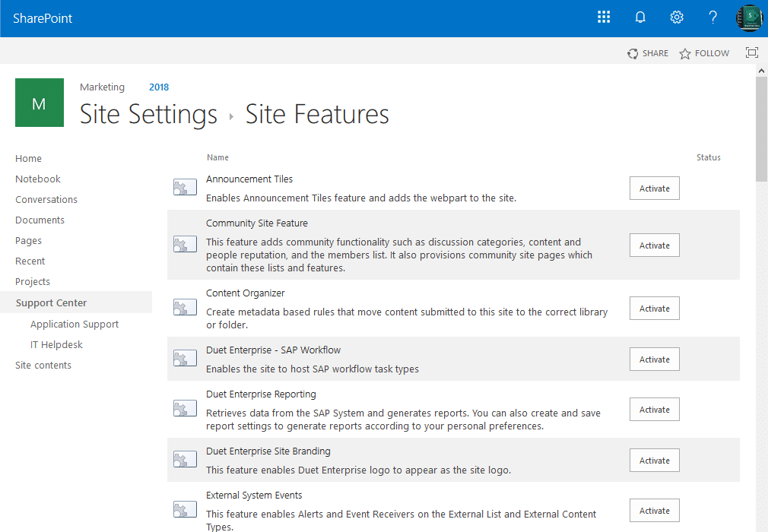Enter focus mode using the expand icon
The height and width of the screenshot is (532, 768).
coord(751,52)
